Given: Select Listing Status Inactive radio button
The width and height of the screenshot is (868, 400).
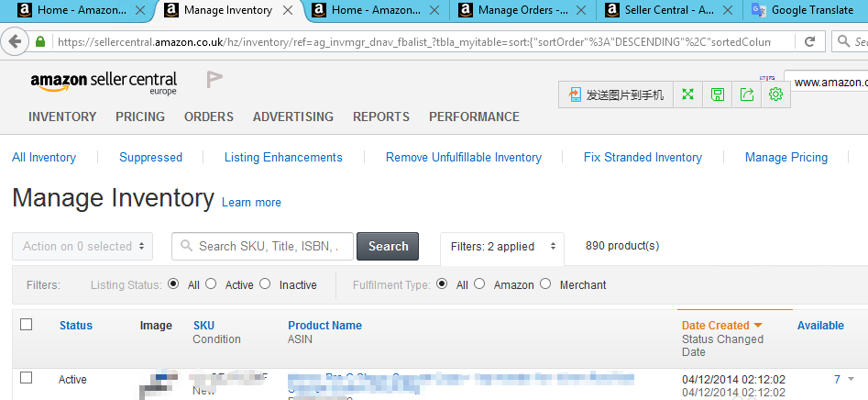Looking at the screenshot, I should pyautogui.click(x=265, y=283).
